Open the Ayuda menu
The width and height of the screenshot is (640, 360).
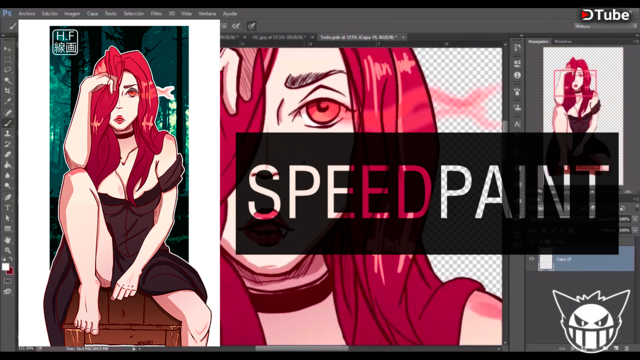pos(230,13)
